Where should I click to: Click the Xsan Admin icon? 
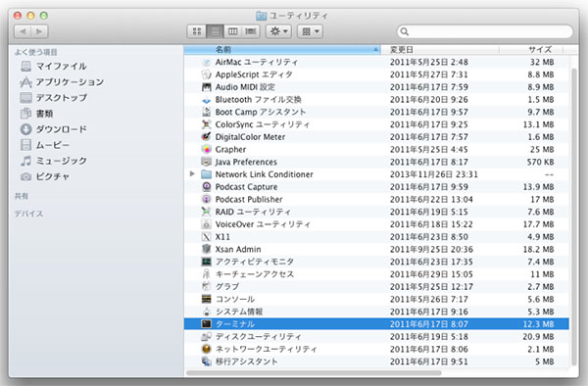206,249
